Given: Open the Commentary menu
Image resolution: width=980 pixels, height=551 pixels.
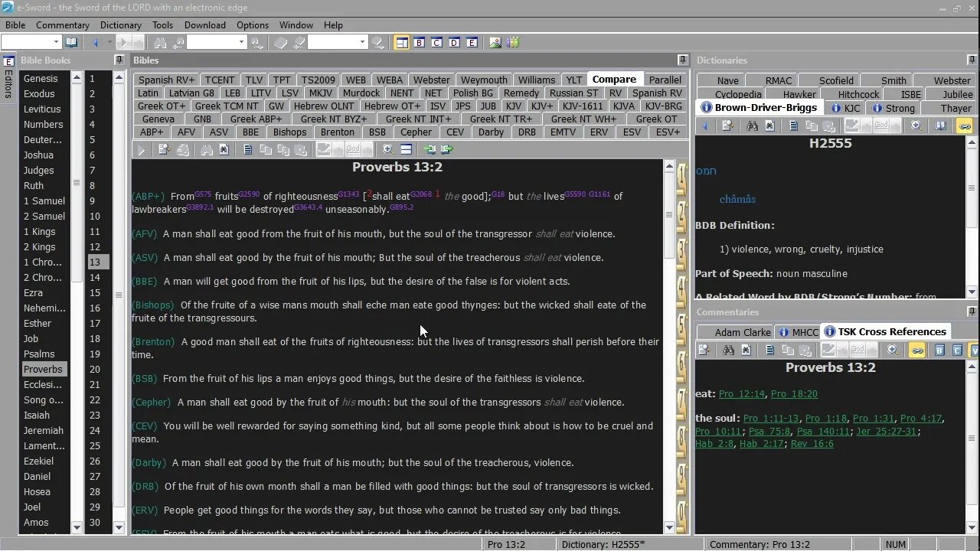Looking at the screenshot, I should 63,25.
